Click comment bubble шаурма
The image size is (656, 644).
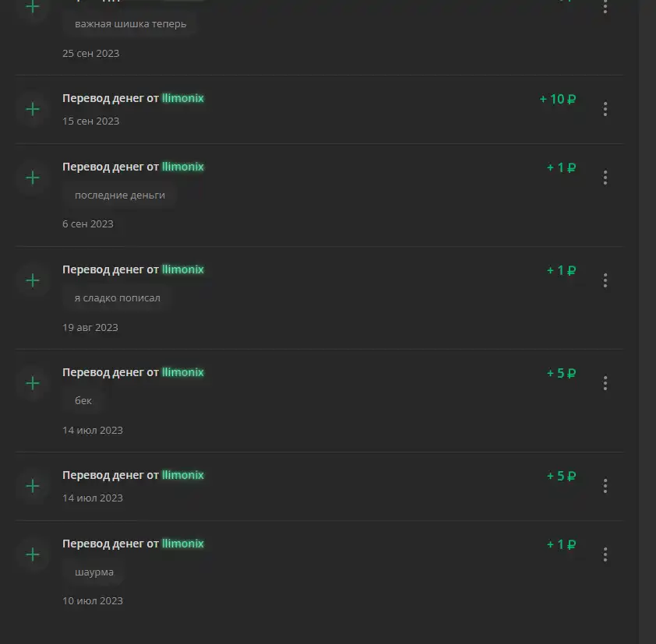(x=93, y=572)
